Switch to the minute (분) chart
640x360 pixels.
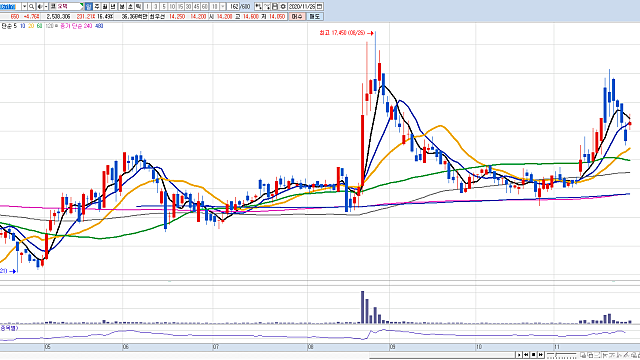click(x=122, y=7)
